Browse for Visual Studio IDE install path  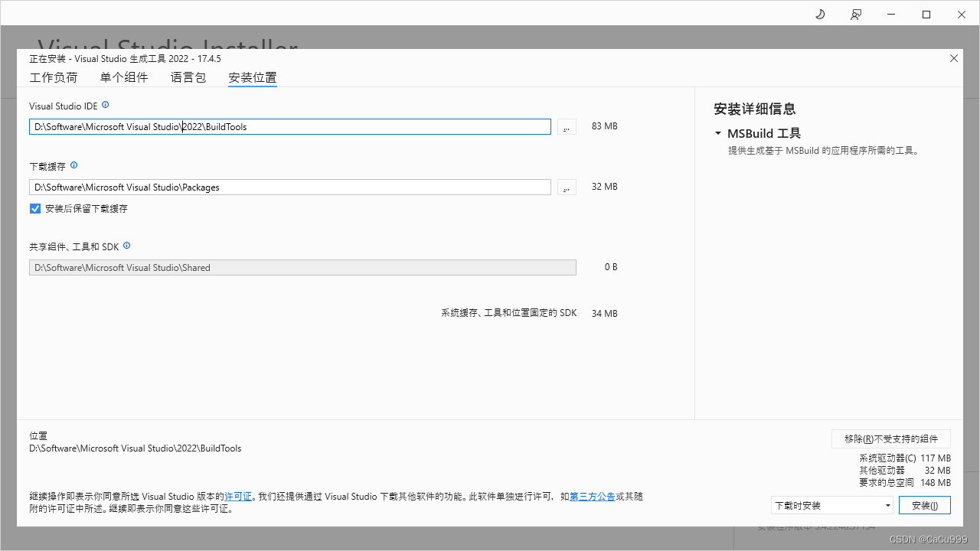tap(567, 126)
